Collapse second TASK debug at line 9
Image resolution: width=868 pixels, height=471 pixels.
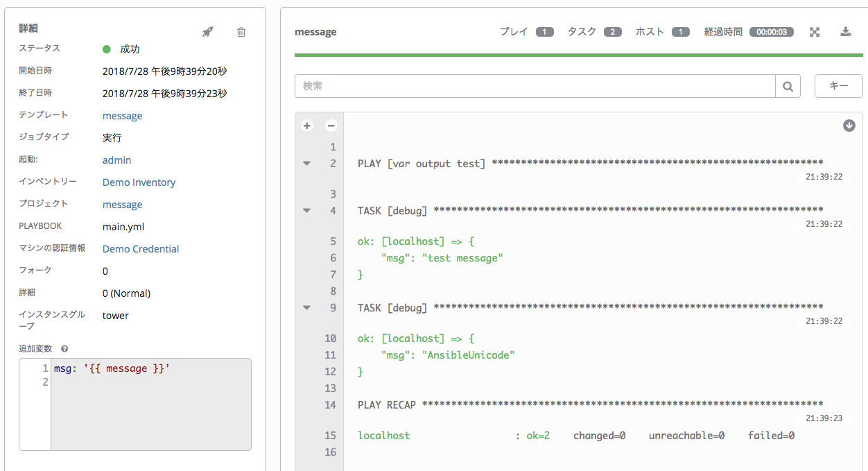307,308
